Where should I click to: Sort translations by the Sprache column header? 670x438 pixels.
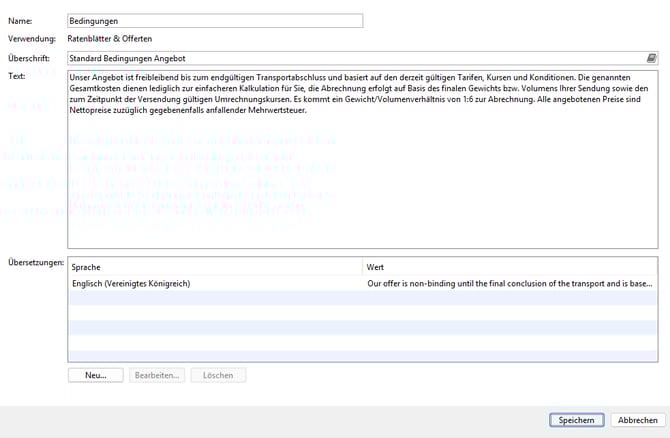(x=215, y=267)
